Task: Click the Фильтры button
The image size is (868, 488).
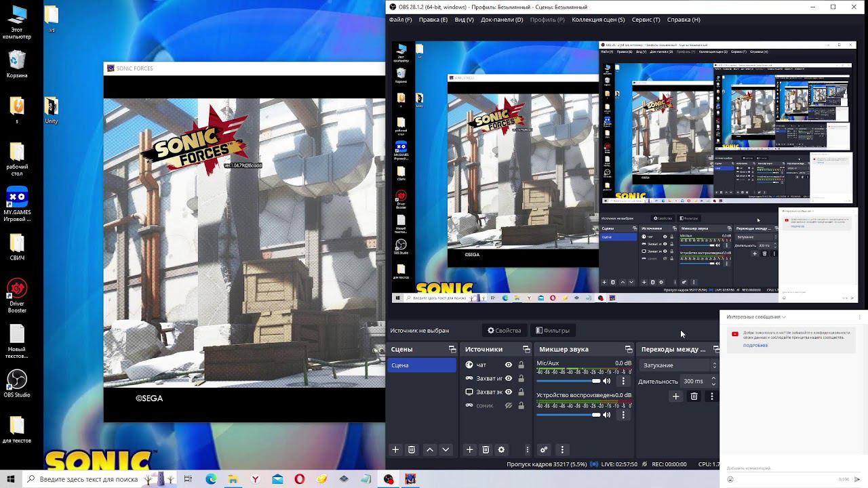Action: click(553, 330)
